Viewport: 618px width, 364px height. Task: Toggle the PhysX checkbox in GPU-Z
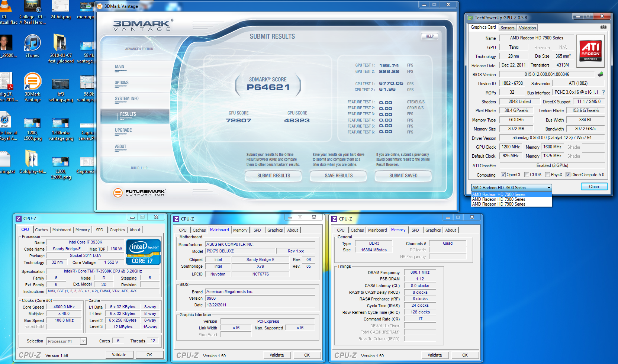(x=547, y=175)
